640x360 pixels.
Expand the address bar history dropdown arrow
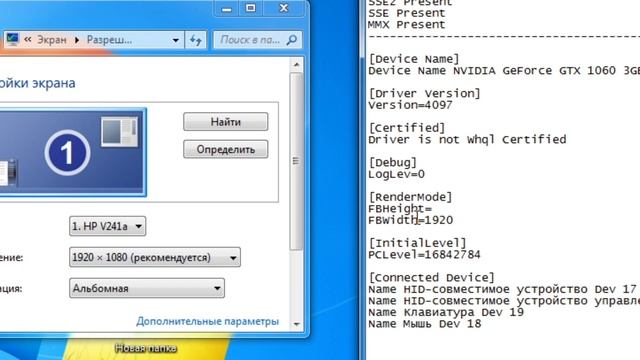176,40
